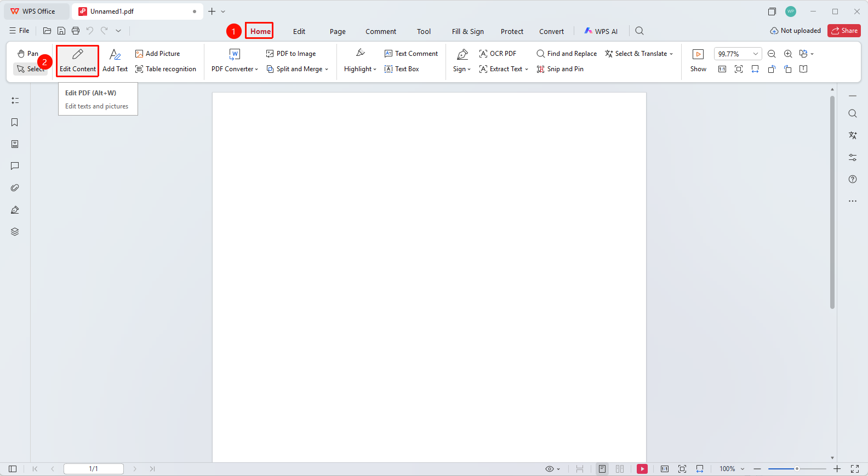Click Snip and Pin tool
Image resolution: width=868 pixels, height=476 pixels.
[x=560, y=69]
